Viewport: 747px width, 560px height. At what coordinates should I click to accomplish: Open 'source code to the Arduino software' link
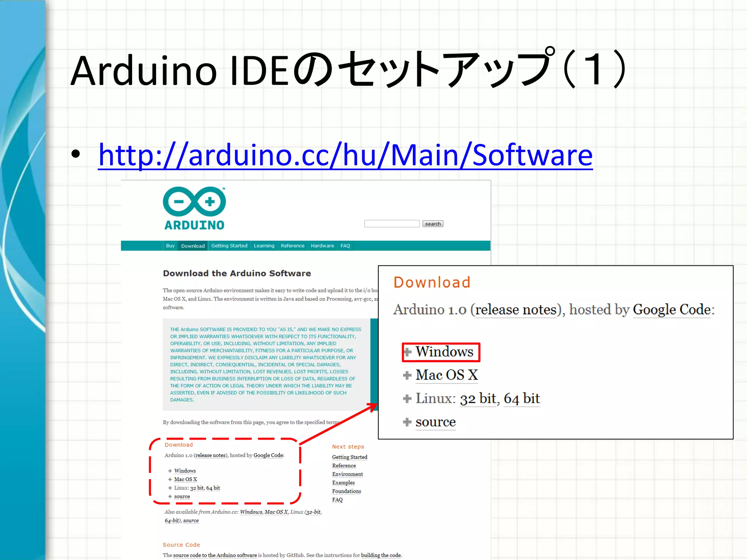(x=215, y=555)
